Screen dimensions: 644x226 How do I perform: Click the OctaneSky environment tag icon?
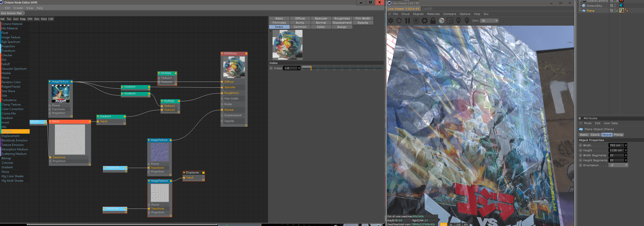pos(622,5)
